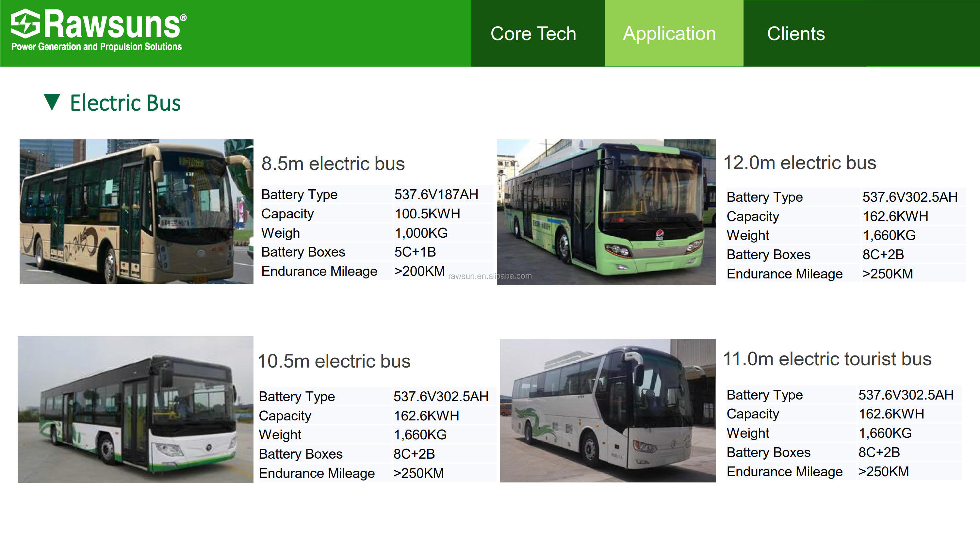Screen dimensions: 980x551
Task: Select 162.6KWH capacity of 12.0m bus
Action: pos(895,216)
